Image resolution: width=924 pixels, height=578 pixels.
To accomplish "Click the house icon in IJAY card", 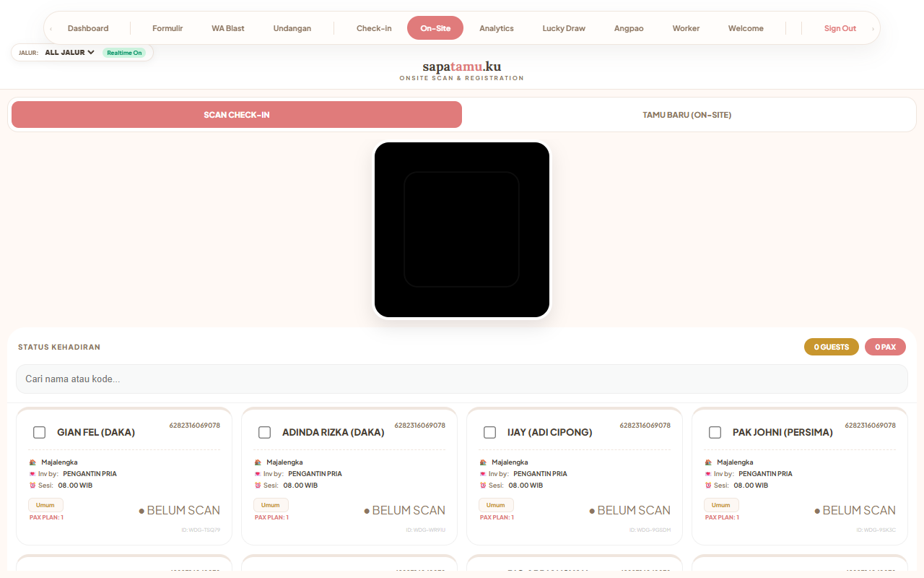I will coord(483,462).
